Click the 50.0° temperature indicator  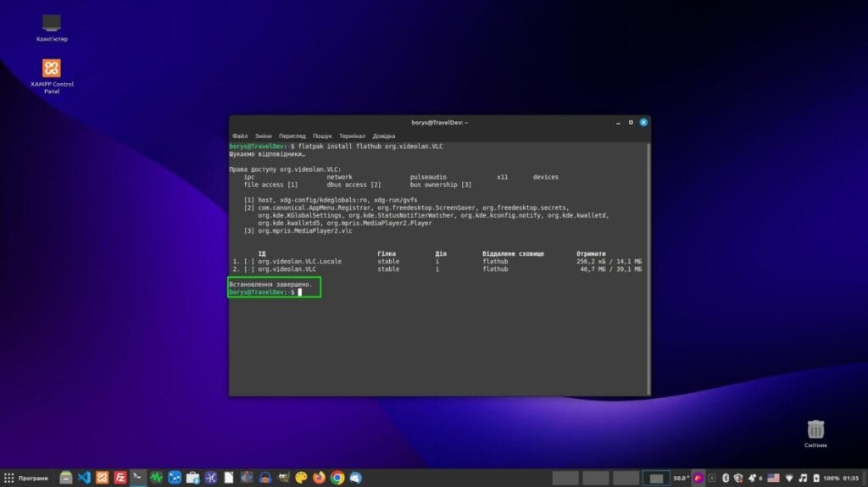pos(681,479)
